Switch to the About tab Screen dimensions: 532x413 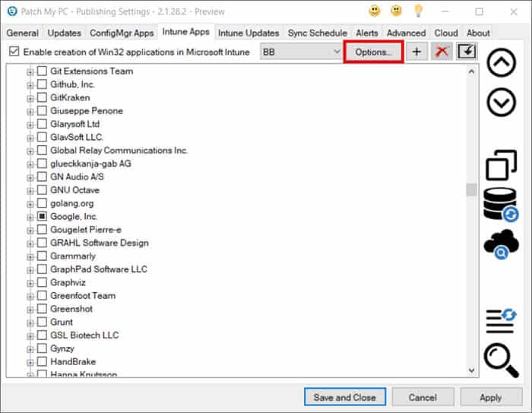tap(478, 33)
